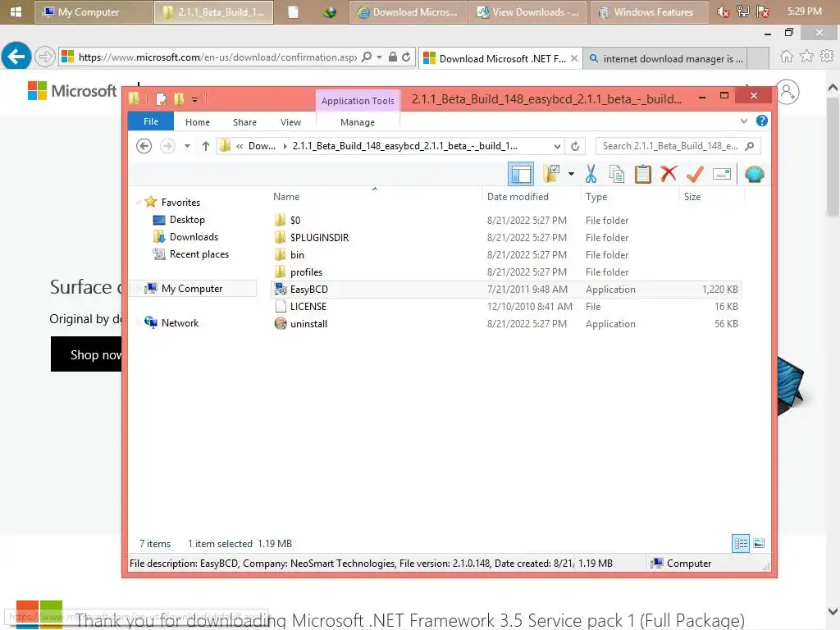Sort by Date modified column header
Viewport: 840px width, 630px height.
point(531,197)
